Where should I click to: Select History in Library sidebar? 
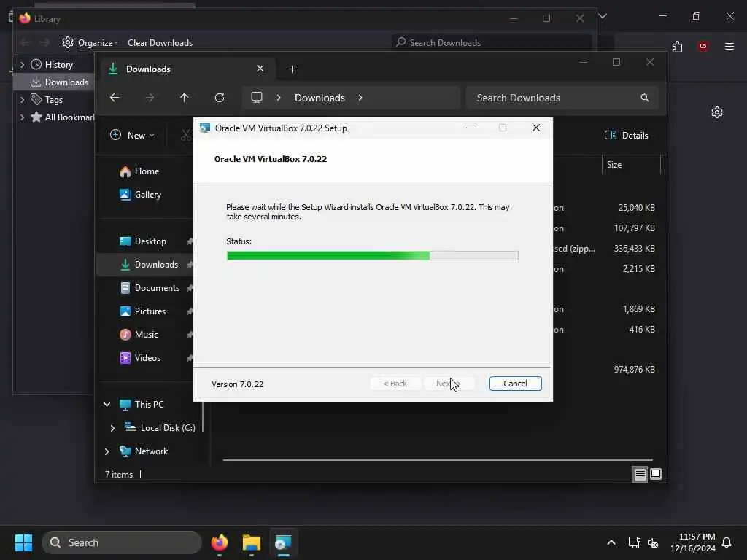coord(52,64)
